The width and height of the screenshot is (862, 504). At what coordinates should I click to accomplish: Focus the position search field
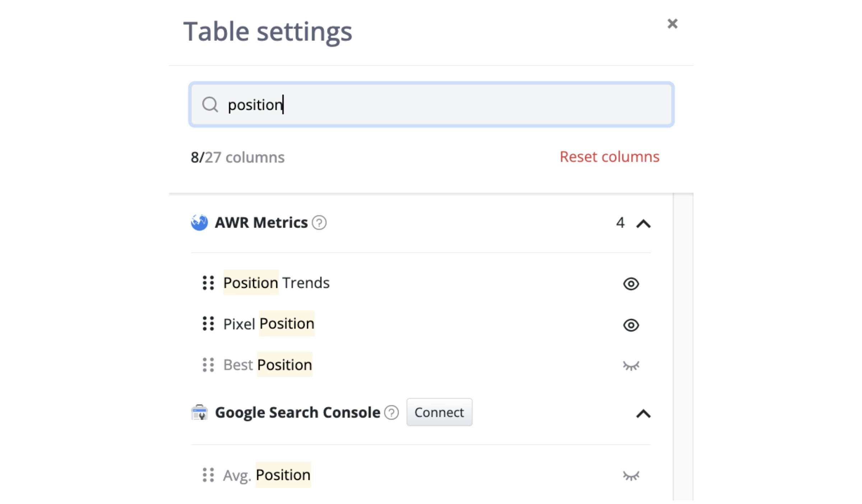431,104
